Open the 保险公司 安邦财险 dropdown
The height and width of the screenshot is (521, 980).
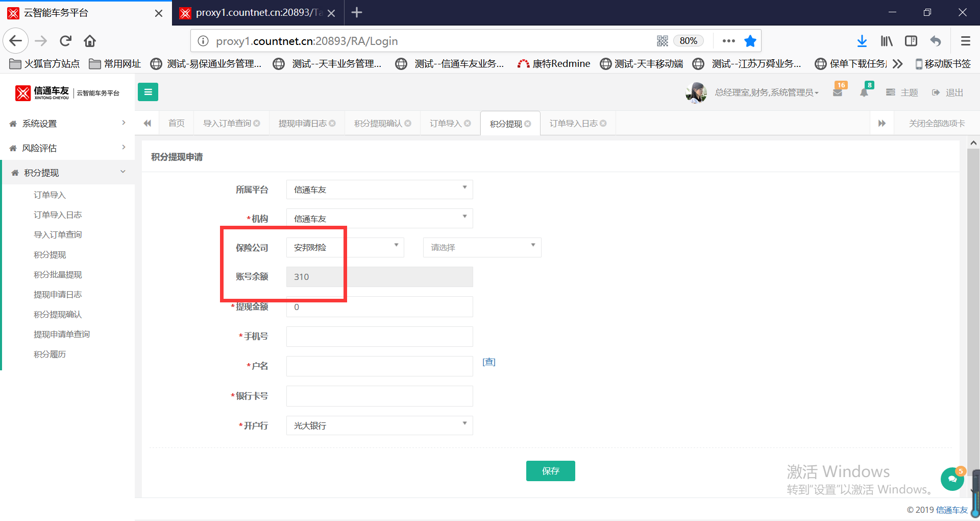[345, 247]
